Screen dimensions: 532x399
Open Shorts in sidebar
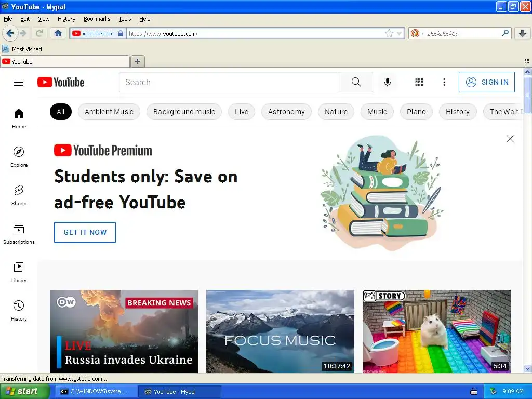(19, 195)
